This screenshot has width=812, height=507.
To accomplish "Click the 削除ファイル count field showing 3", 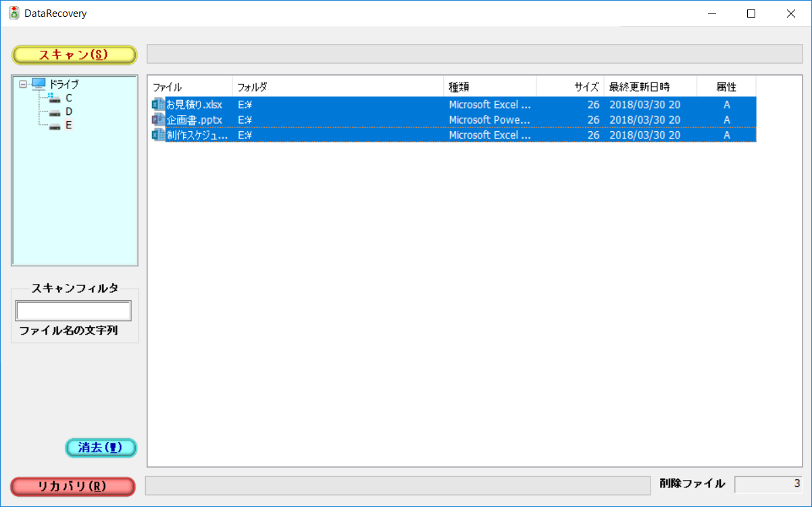I will 769,484.
